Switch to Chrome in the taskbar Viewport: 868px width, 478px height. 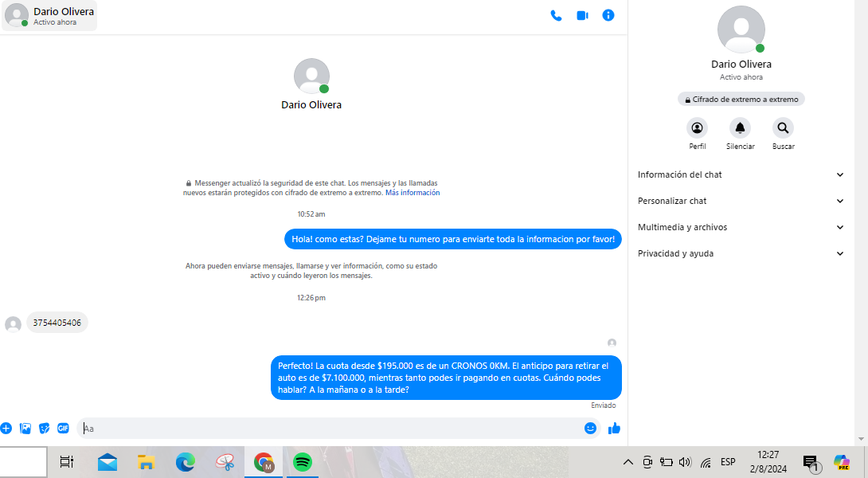click(264, 462)
